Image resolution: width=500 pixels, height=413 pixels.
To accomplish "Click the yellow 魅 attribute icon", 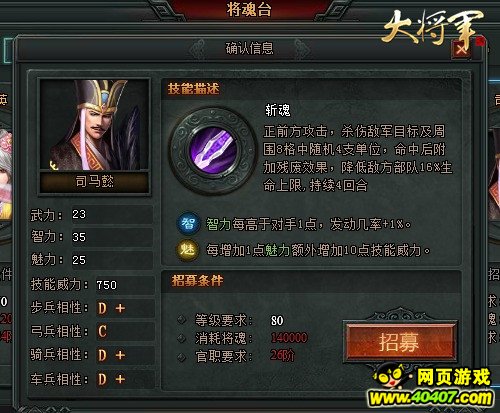I will 187,250.
